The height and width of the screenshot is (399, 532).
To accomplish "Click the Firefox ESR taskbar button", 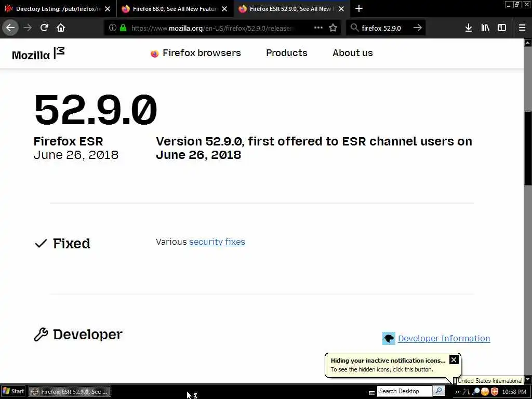I will tap(70, 392).
